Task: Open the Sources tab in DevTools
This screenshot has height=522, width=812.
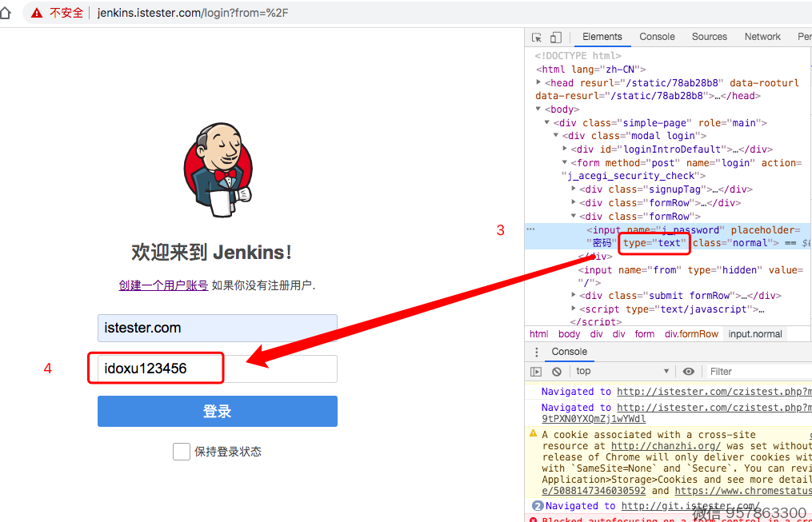Action: tap(709, 37)
